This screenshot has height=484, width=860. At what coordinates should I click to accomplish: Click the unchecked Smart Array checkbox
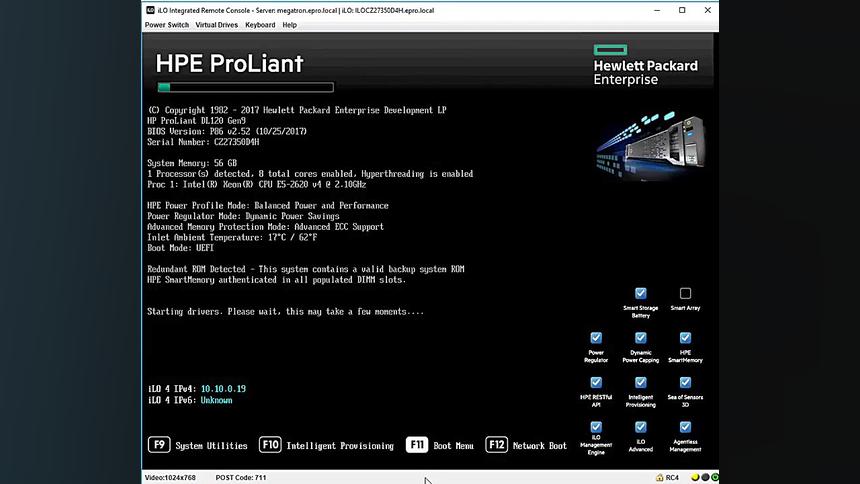[685, 293]
